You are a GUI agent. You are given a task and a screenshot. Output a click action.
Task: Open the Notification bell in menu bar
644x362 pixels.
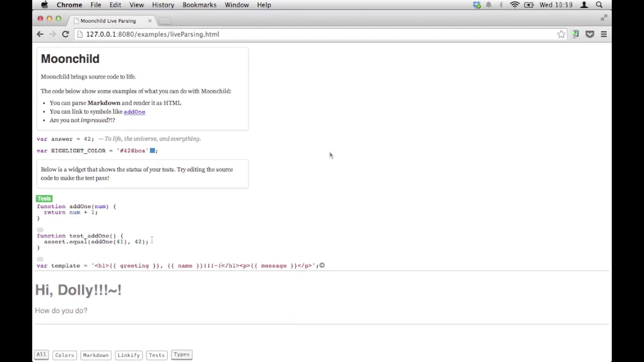click(489, 5)
